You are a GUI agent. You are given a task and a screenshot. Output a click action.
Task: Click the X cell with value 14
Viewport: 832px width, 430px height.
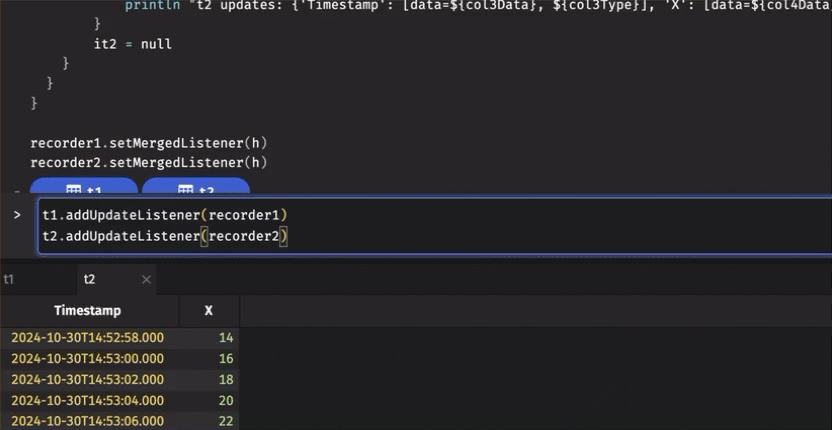[224, 338]
